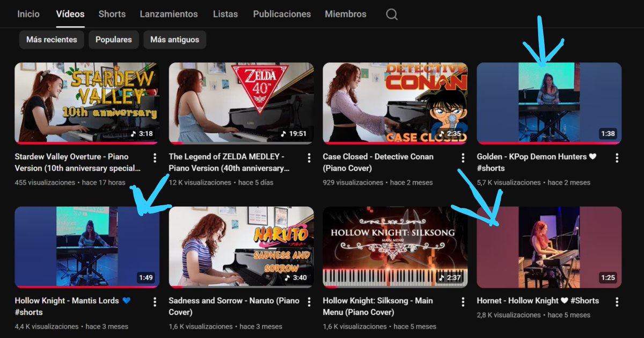
Task: Click title 'Hornet - Hollow Knight #Shorts'
Action: [538, 300]
